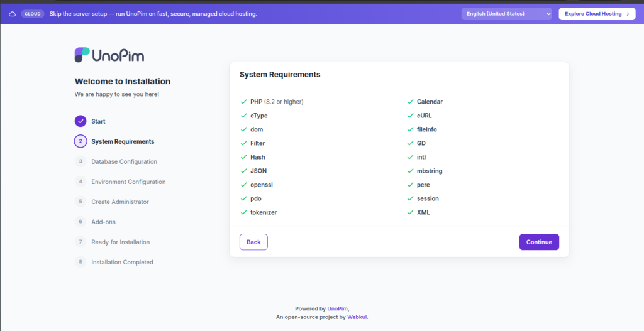Click green checkmark beside intl
The width and height of the screenshot is (644, 331).
pyautogui.click(x=410, y=157)
